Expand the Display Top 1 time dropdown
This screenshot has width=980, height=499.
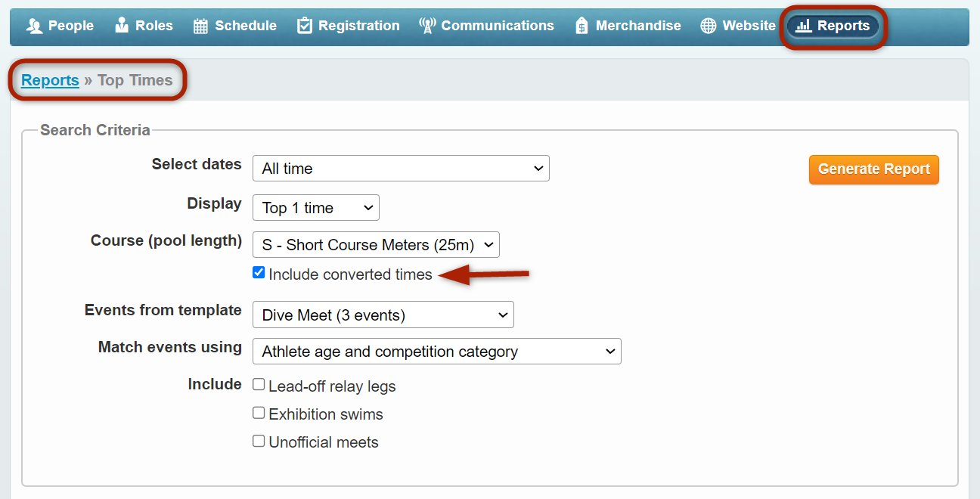[x=315, y=208]
